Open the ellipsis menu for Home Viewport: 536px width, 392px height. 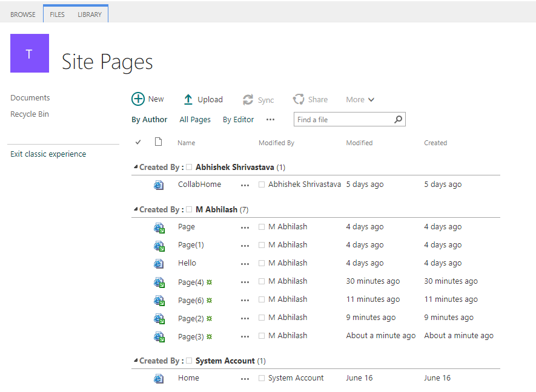(245, 379)
